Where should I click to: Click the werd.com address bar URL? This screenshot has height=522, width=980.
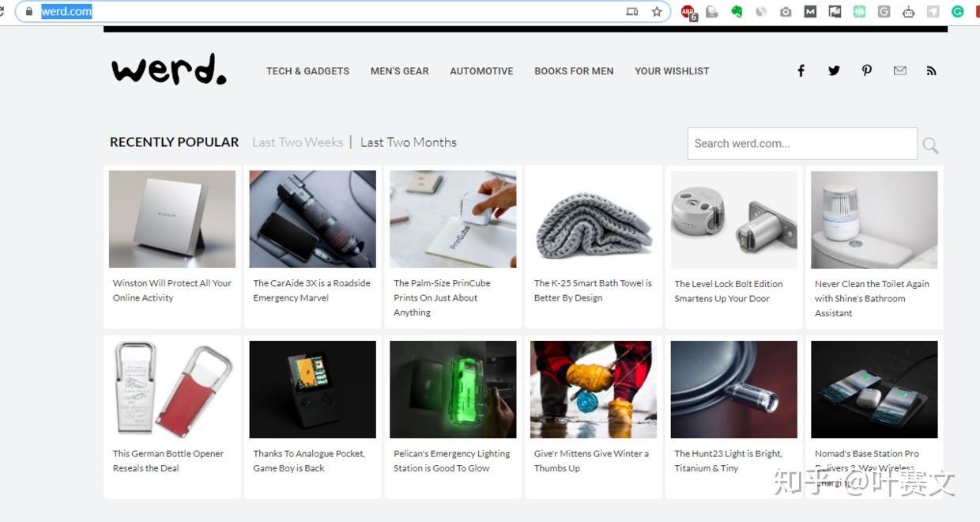(66, 12)
